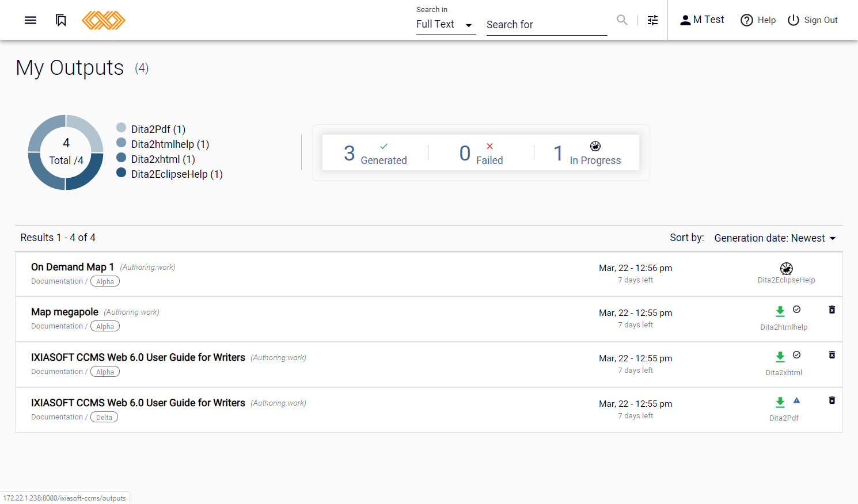The image size is (858, 504).
Task: Click the search magnifier icon
Action: coord(622,20)
